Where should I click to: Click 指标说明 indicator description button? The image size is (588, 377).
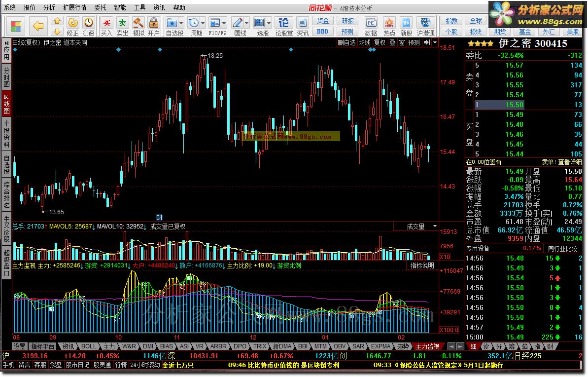(422, 265)
